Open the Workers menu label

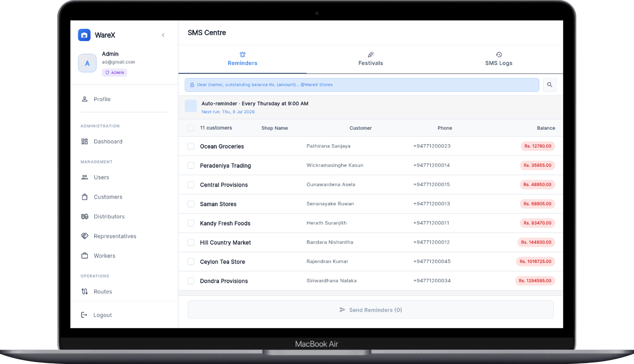click(105, 256)
